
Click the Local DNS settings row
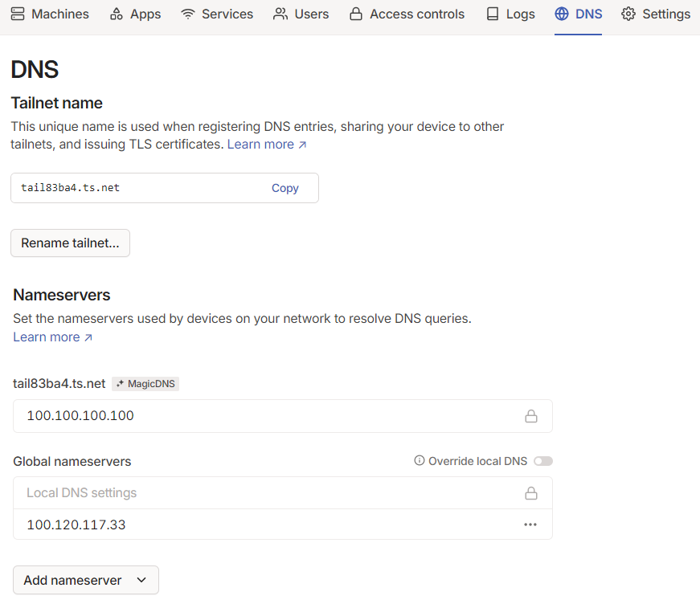283,493
